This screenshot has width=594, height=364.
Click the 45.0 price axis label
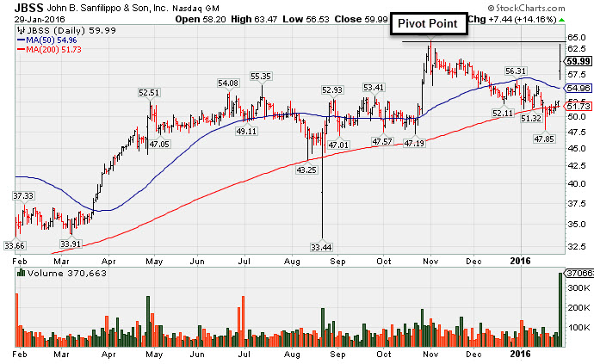coord(577,149)
